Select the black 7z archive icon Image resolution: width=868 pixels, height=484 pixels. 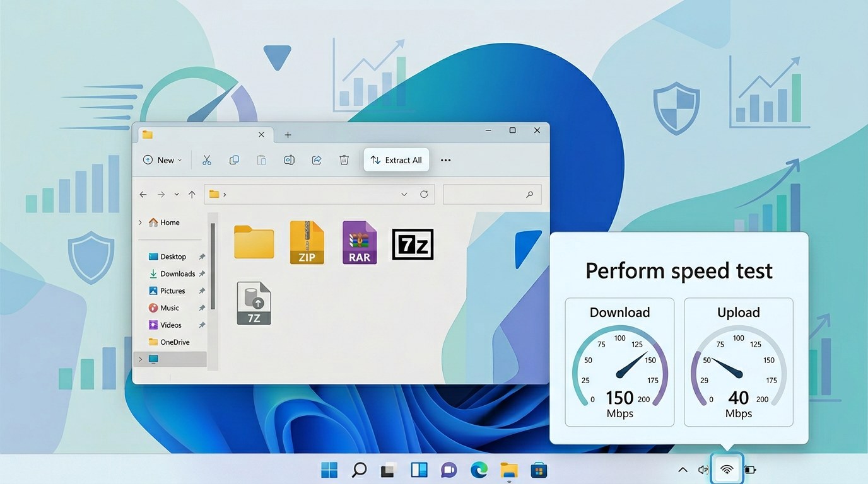click(413, 245)
